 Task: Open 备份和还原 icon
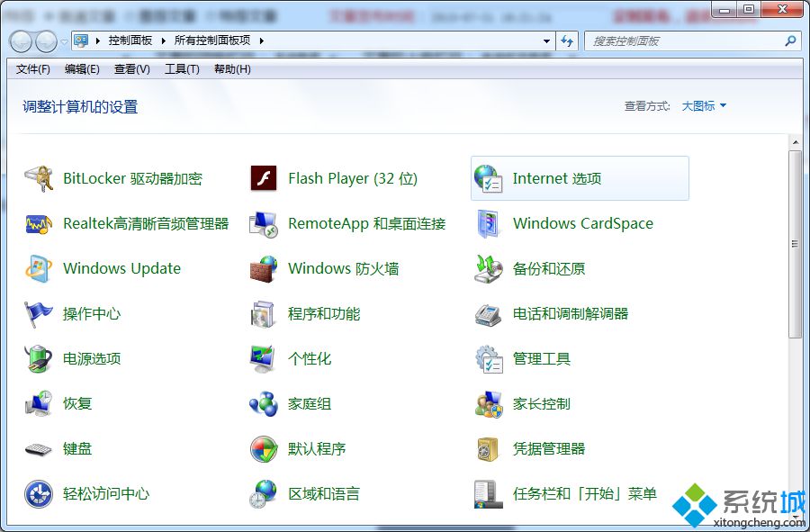coord(488,268)
